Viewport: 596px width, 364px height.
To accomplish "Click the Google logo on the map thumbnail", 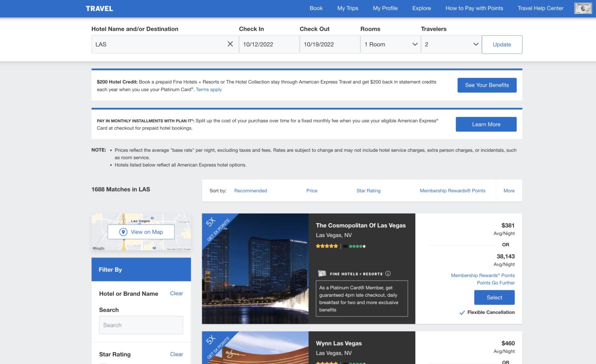I will pyautogui.click(x=98, y=248).
